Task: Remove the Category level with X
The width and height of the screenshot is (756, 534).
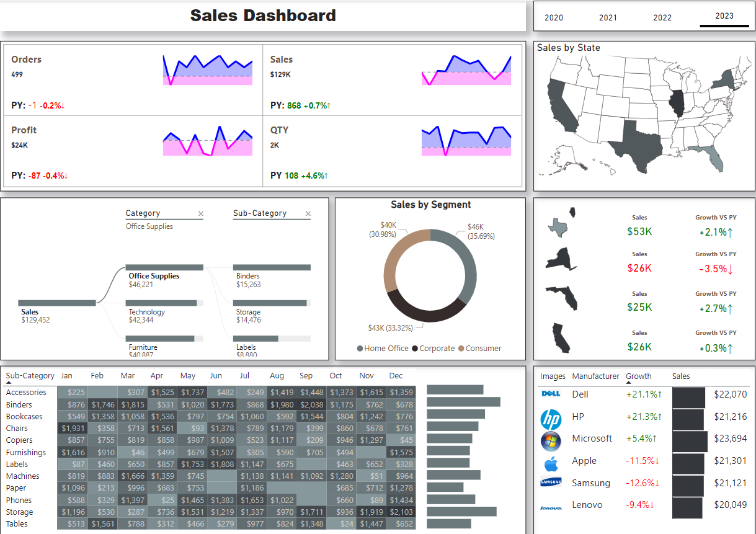Action: (200, 214)
